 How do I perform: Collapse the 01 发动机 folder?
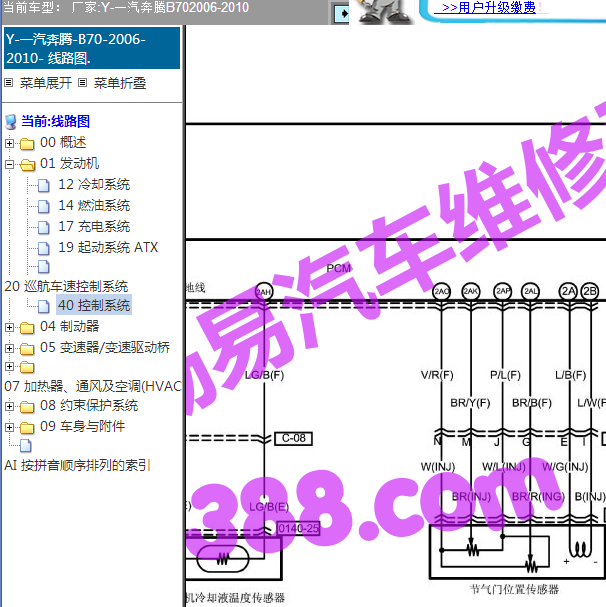click(9, 165)
